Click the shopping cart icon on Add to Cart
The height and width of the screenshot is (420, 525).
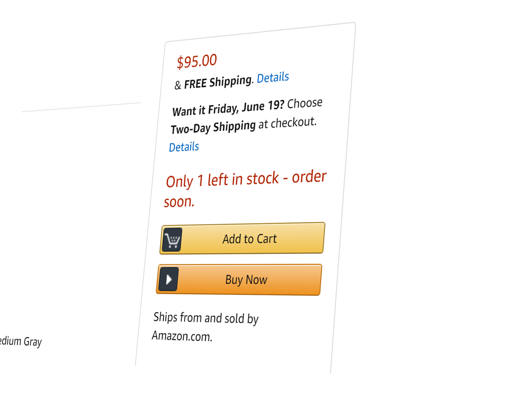pyautogui.click(x=172, y=240)
